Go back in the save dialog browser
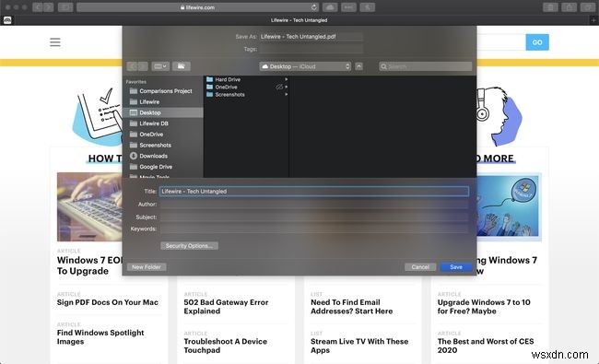This screenshot has width=599, height=364. [132, 66]
